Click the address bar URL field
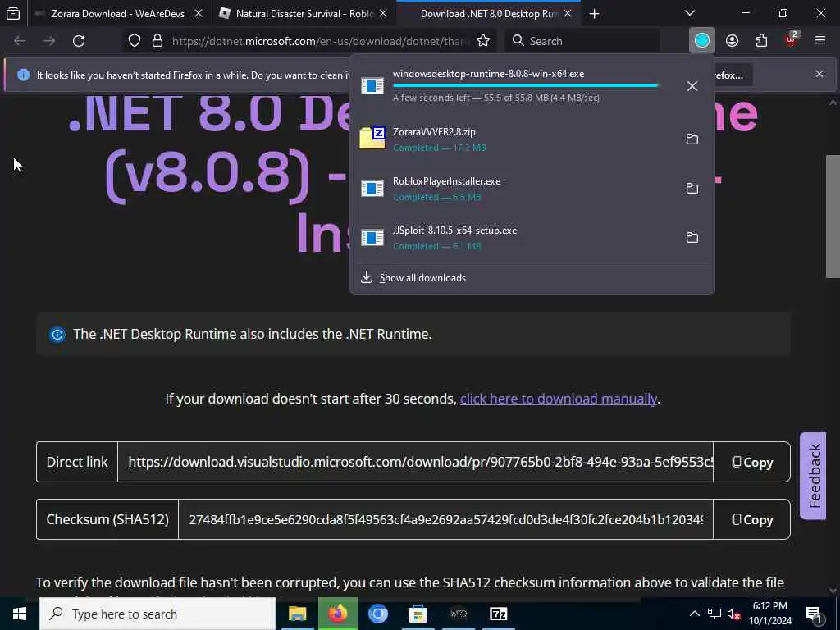This screenshot has height=630, width=840. click(320, 41)
